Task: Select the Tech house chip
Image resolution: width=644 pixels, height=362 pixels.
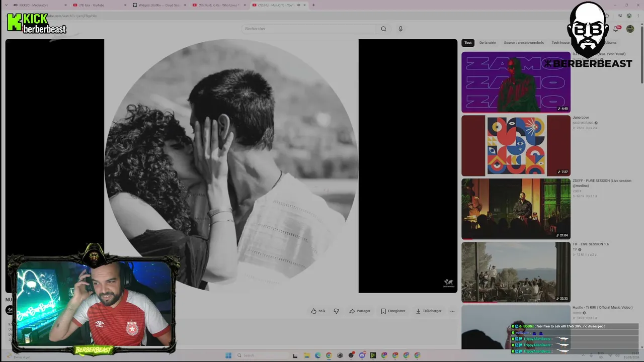Action: tap(560, 43)
